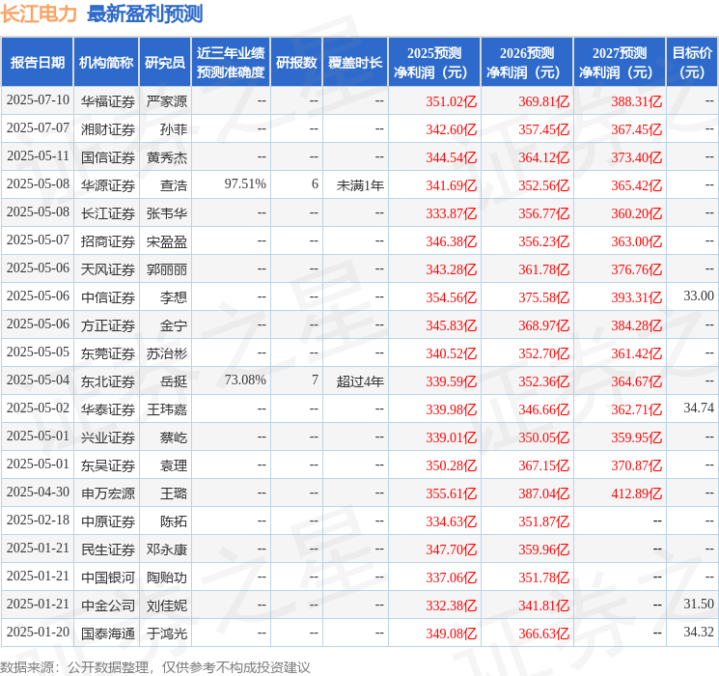The height and width of the screenshot is (676, 719).
Task: Click researcher name 邓永康
Action: (167, 549)
